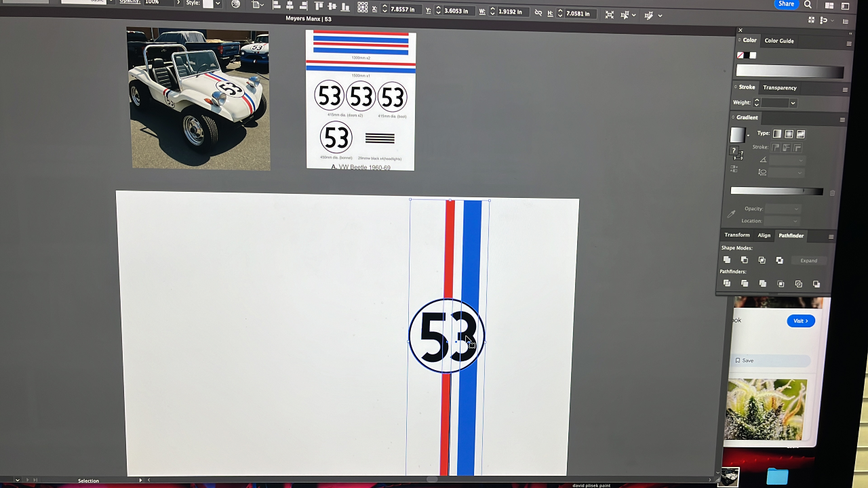Open the Style dropdown in control bar

tap(218, 3)
